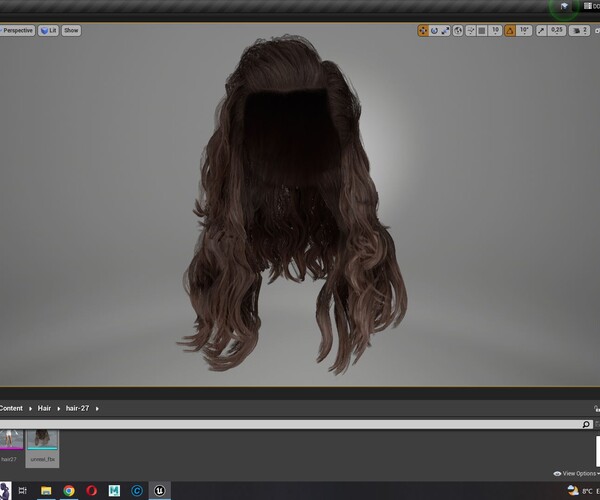Viewport: 600px width, 500px height.
Task: Select the translate (move) gizmo tool
Action: click(423, 31)
